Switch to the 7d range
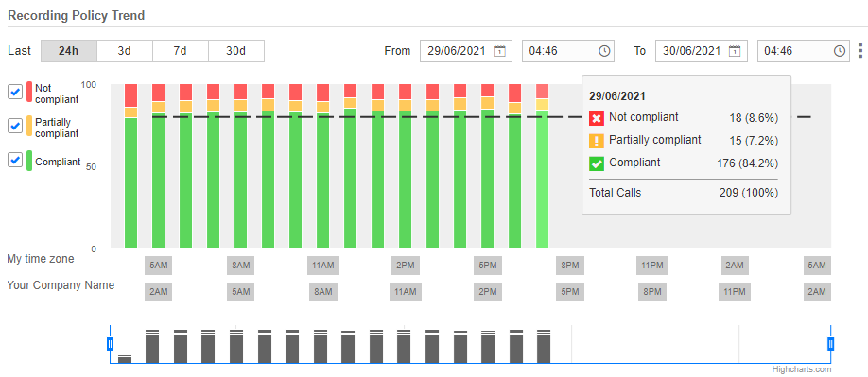 point(181,51)
